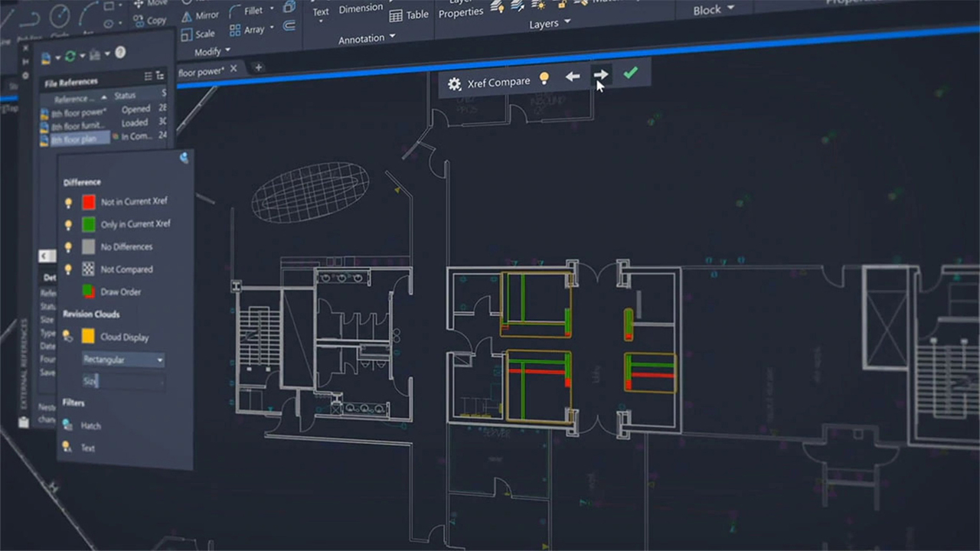Select the Fillet tool
Viewport: 980px width, 551px height.
tap(250, 10)
